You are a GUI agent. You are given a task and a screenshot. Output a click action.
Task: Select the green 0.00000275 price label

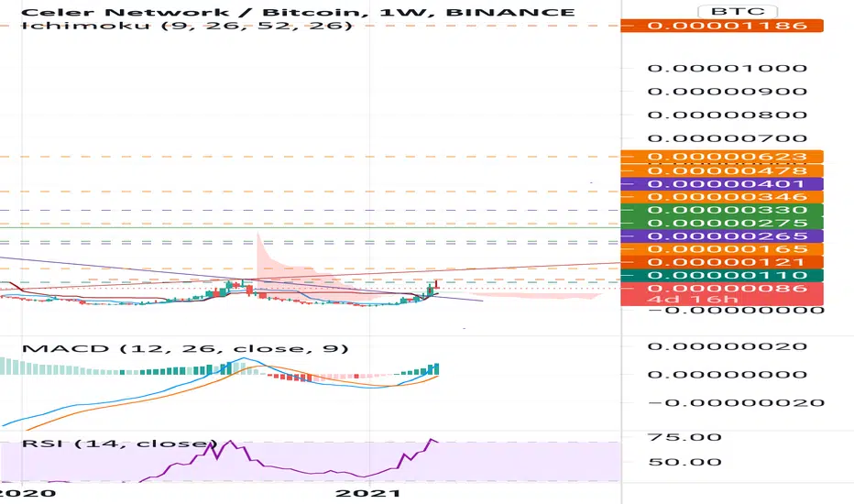point(722,223)
